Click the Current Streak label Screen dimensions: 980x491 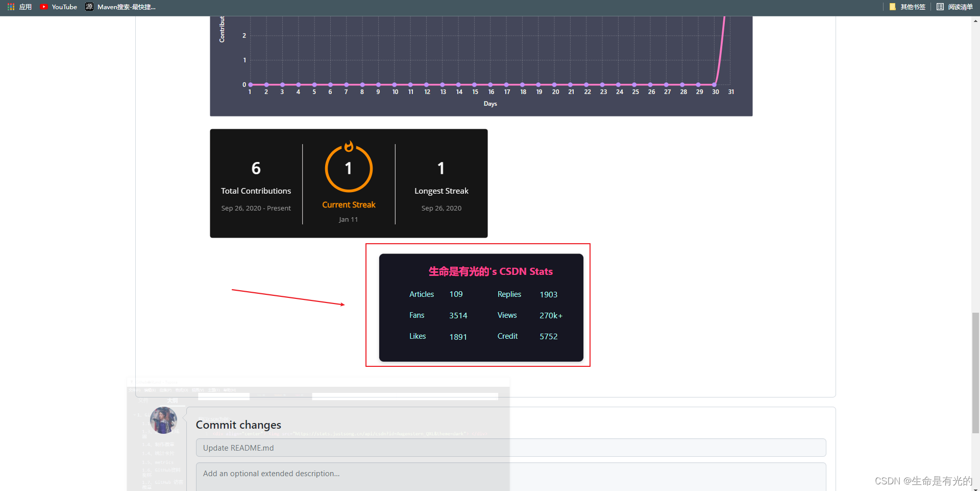(349, 204)
